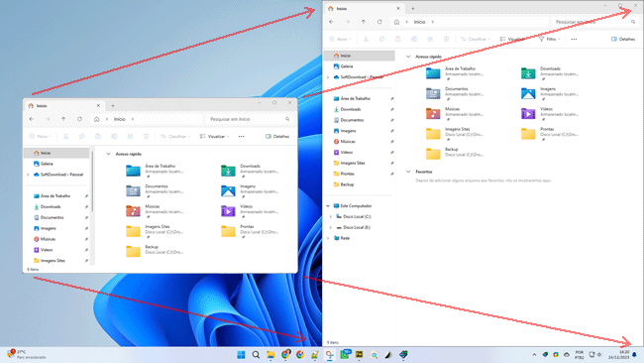Click the taskbar search magnifier icon
Screen dimensions: 644x363
point(256,355)
